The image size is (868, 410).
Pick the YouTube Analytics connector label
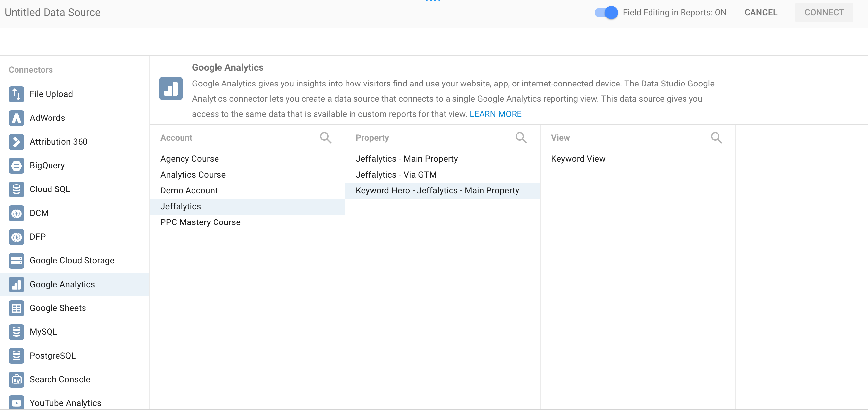coord(65,403)
